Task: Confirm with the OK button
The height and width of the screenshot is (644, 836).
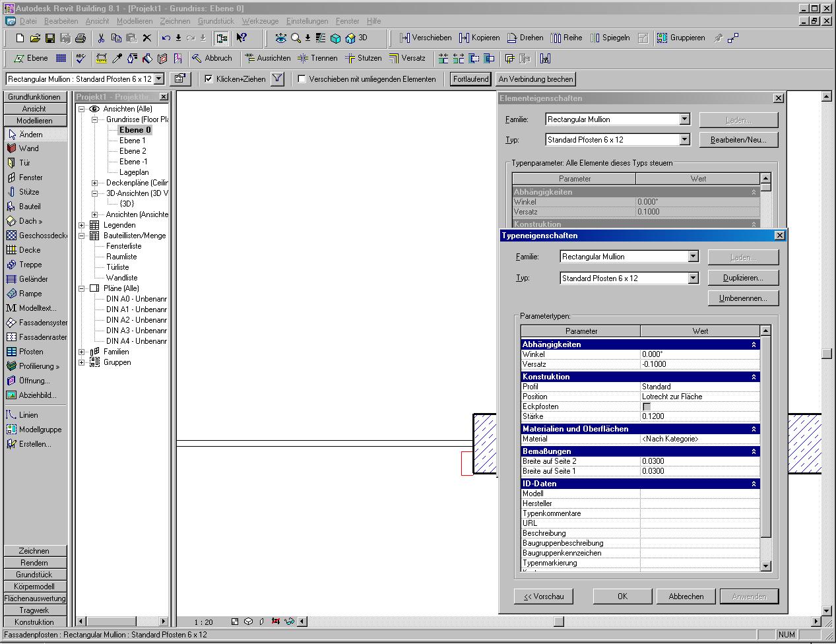Action: tap(622, 596)
